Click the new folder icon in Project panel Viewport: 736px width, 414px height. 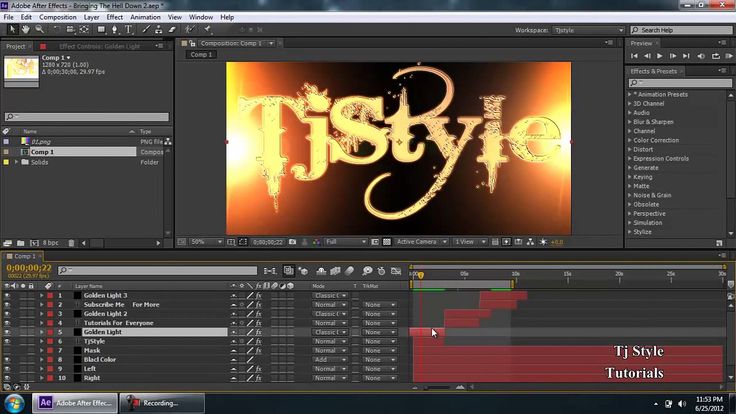coord(21,243)
